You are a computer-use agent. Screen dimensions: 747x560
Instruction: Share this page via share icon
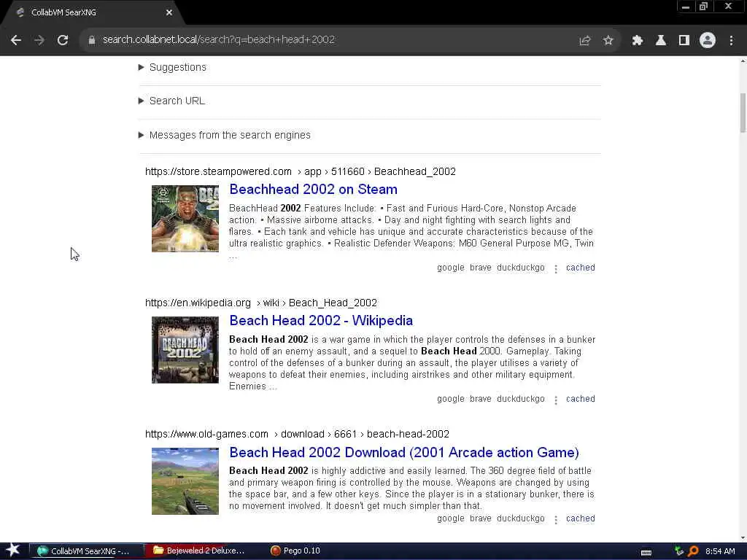coord(584,41)
